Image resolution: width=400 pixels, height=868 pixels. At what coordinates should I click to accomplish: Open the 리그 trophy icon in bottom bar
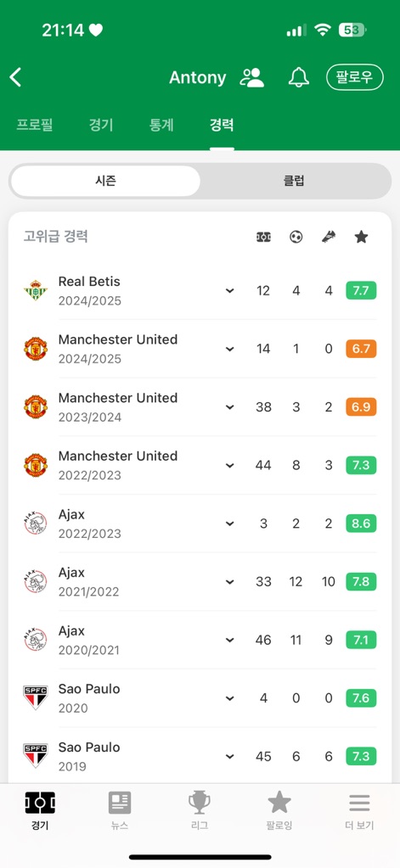[x=200, y=803]
